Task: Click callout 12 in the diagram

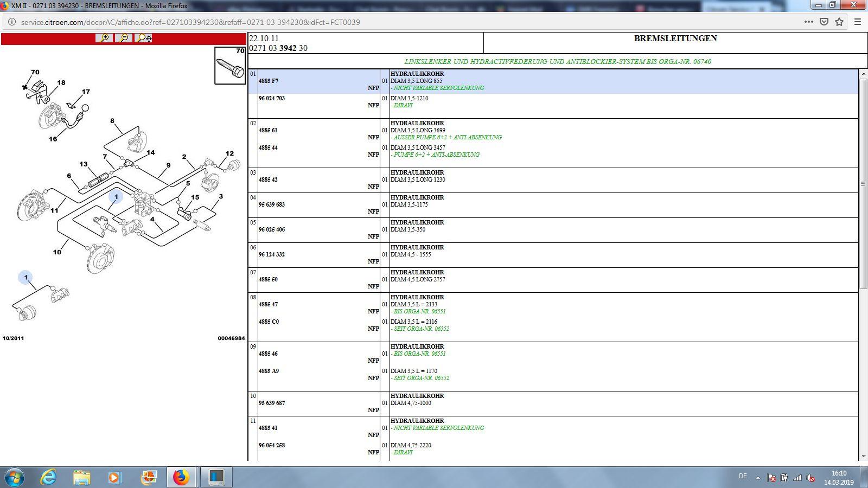Action: 229,153
